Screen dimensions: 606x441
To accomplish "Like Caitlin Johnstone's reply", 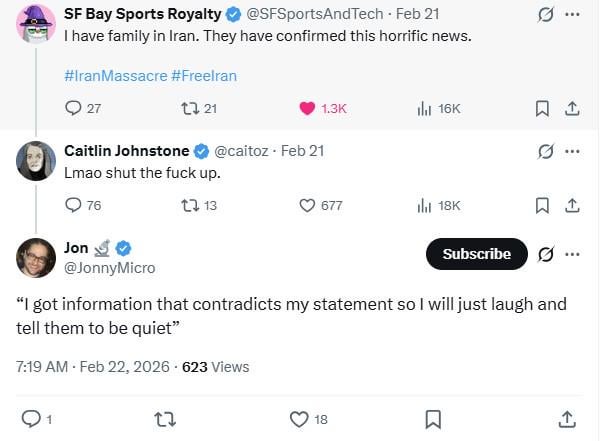I will [307, 205].
